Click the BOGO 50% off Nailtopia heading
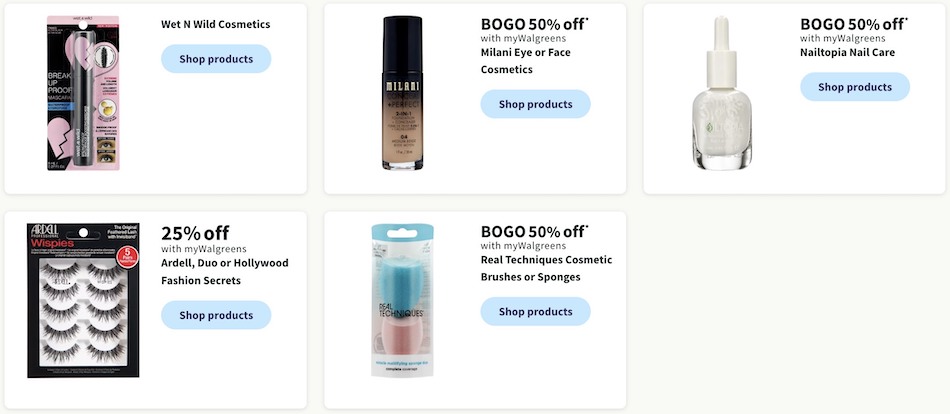The width and height of the screenshot is (950, 414). 854,24
